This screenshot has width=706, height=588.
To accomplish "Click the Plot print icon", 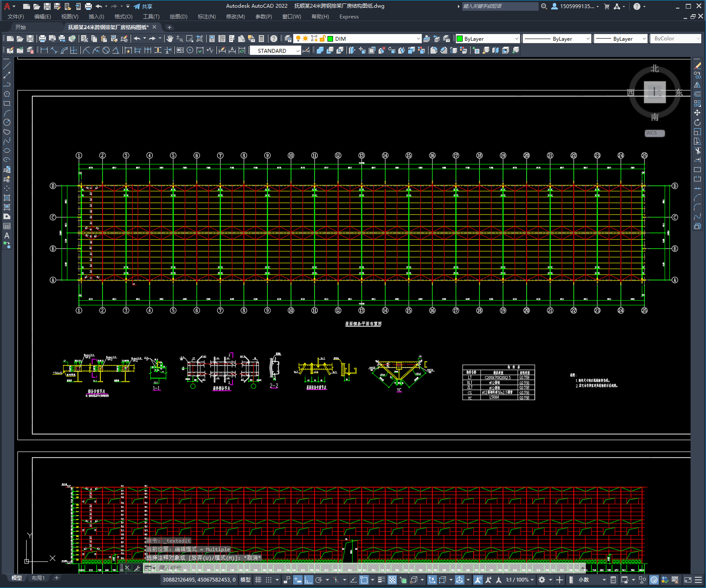I will coord(42,39).
